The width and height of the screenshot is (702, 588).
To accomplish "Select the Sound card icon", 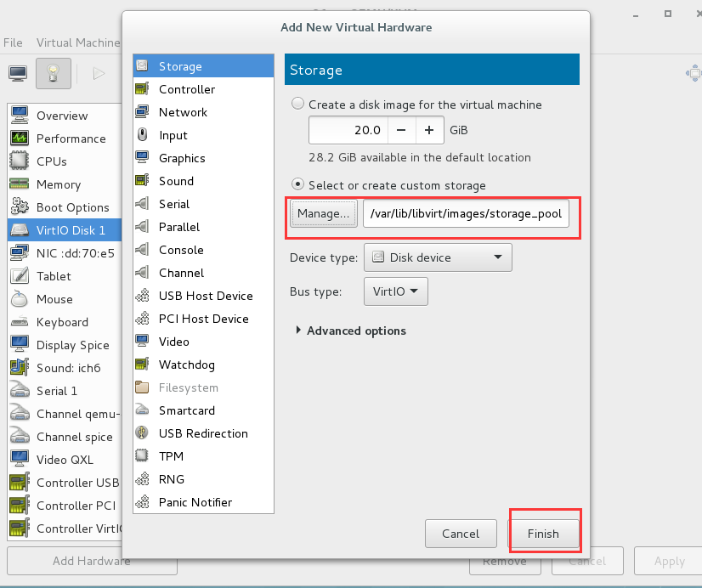I will point(143,181).
